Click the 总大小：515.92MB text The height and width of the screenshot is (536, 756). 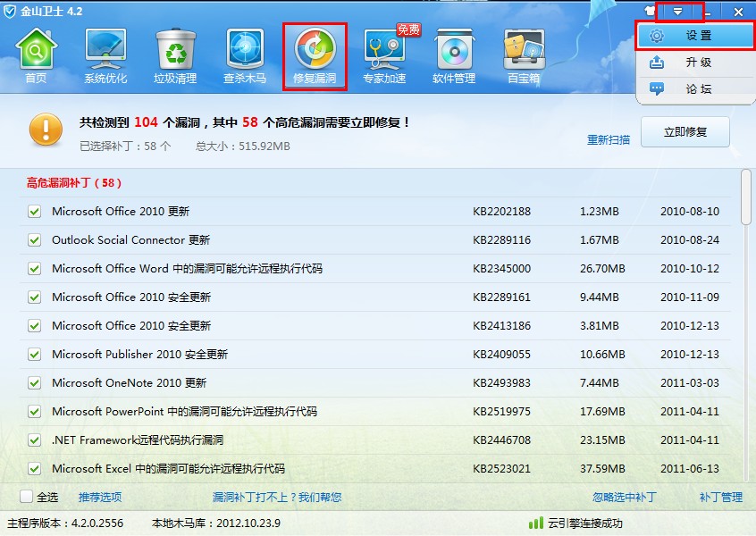click(243, 146)
